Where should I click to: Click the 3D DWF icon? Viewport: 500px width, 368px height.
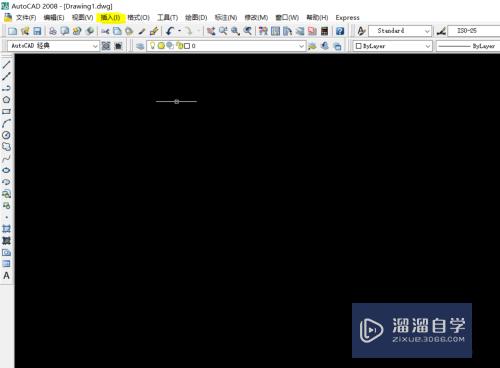point(89,31)
